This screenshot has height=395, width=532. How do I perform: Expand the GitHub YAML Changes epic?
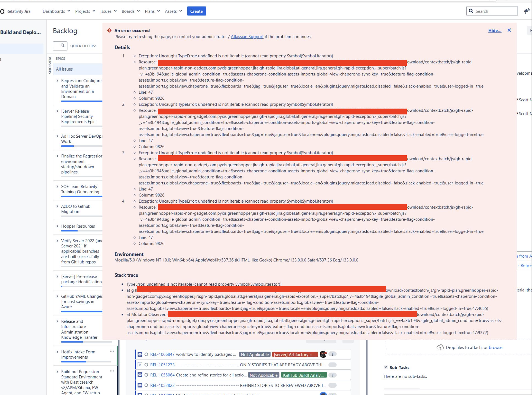pyautogui.click(x=57, y=296)
